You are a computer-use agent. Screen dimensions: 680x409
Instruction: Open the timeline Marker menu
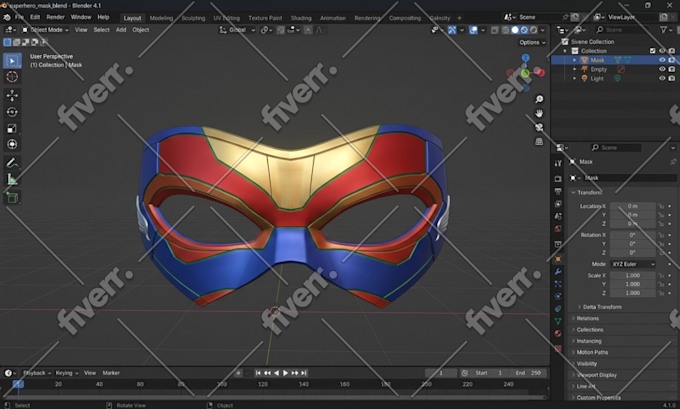pos(111,373)
